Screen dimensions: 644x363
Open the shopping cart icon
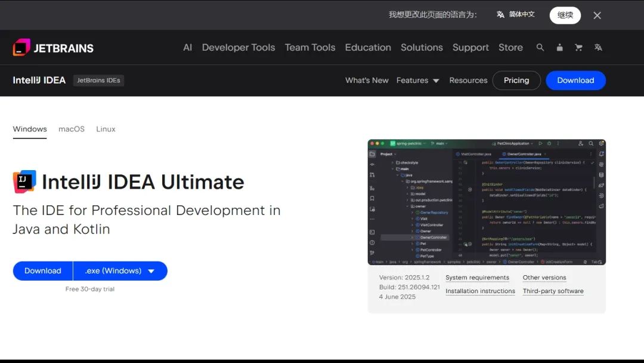[578, 48]
